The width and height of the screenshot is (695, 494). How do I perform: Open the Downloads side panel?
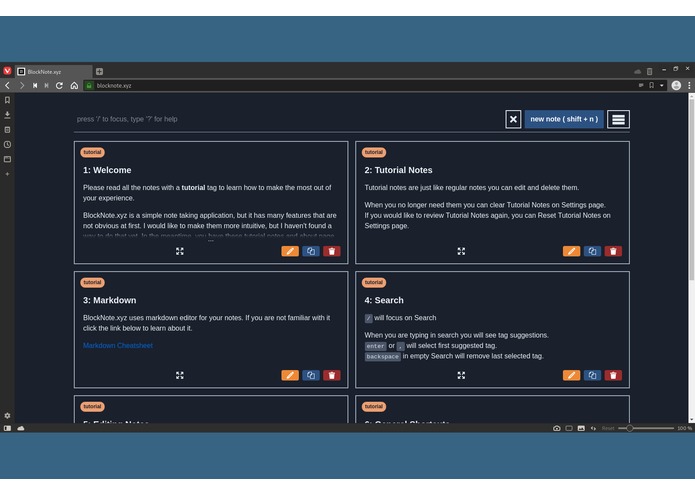7,115
